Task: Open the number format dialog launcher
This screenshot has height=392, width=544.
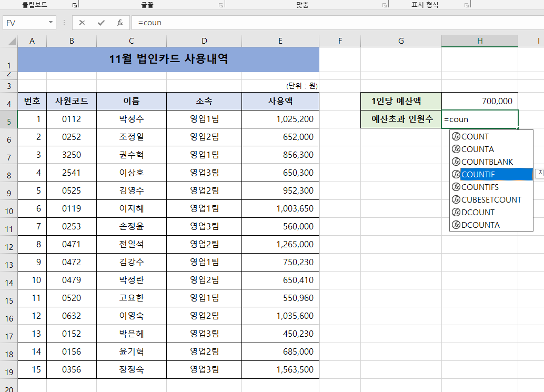Action: point(467,5)
